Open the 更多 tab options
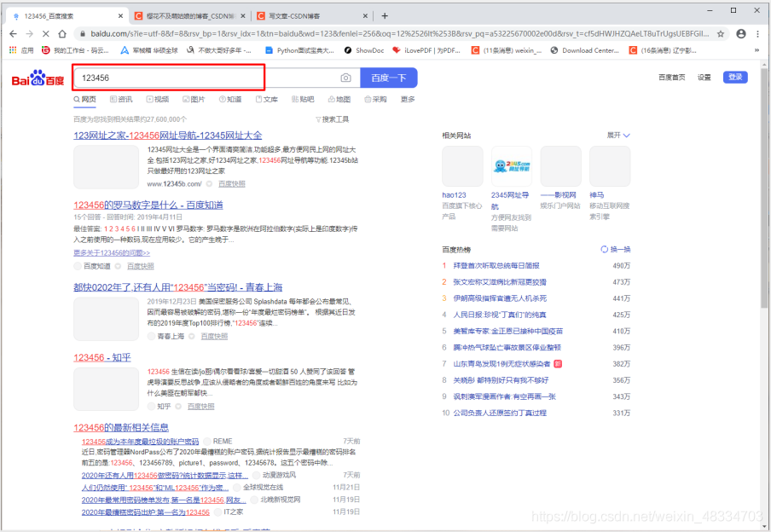The image size is (771, 532). 408,99
